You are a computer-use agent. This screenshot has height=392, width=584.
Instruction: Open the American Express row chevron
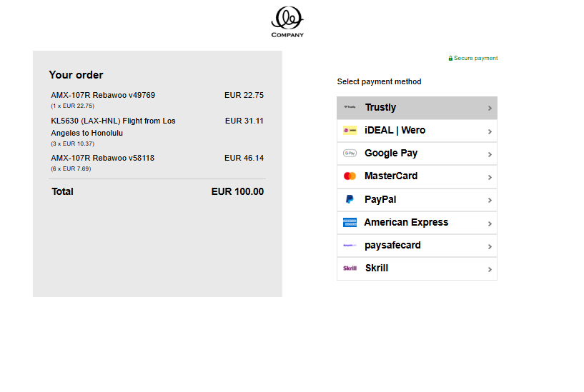(490, 223)
